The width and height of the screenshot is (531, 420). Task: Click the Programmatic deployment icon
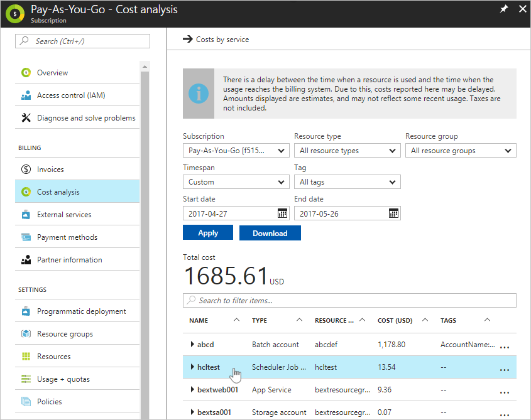[x=26, y=311]
